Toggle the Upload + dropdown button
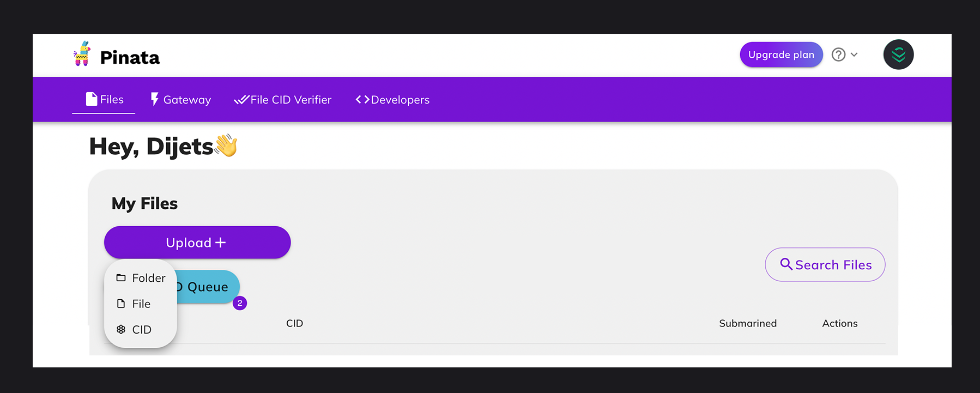The height and width of the screenshot is (393, 980). (x=197, y=243)
